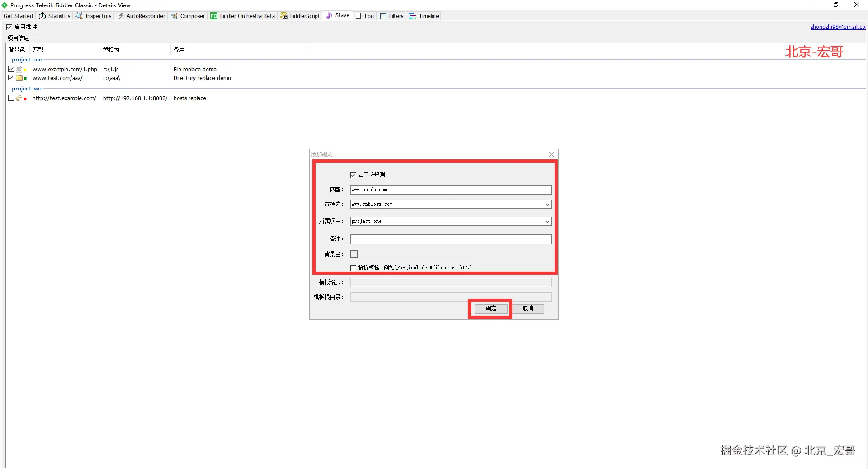This screenshot has height=469, width=868.
Task: Click the c:\1.js replacement cell
Action: click(111, 69)
